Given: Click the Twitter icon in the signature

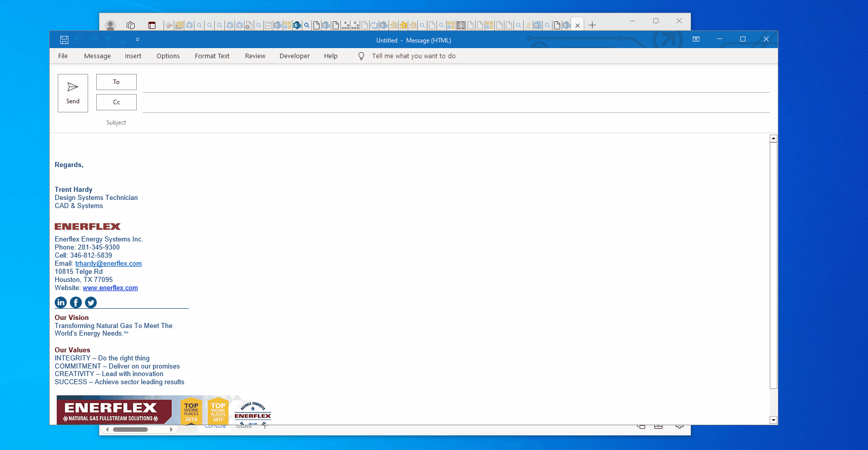Looking at the screenshot, I should [x=91, y=302].
